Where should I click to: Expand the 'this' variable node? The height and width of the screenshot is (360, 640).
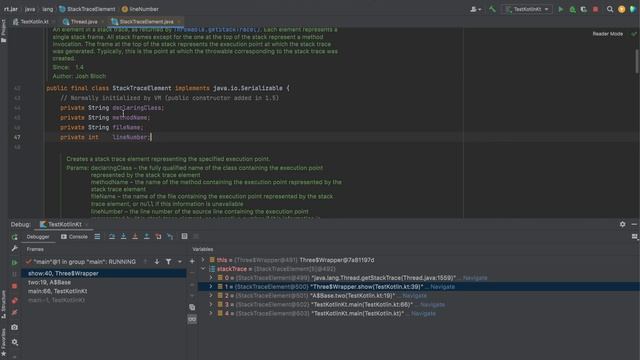point(203,260)
